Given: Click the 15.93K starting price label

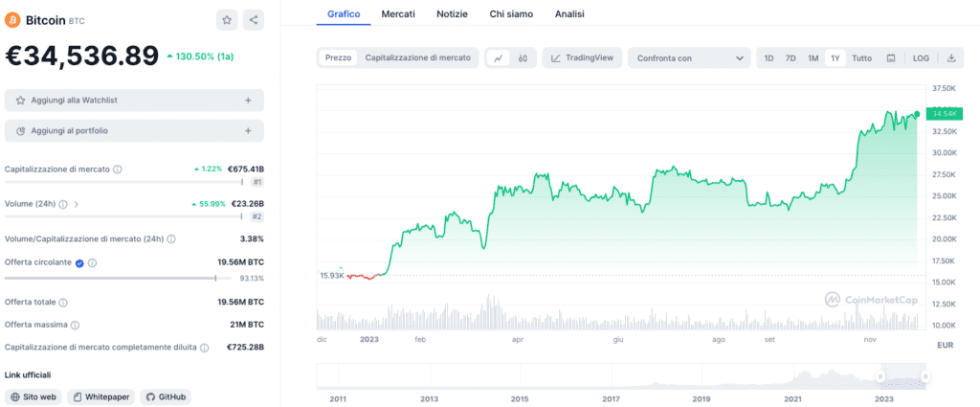Looking at the screenshot, I should pos(332,275).
